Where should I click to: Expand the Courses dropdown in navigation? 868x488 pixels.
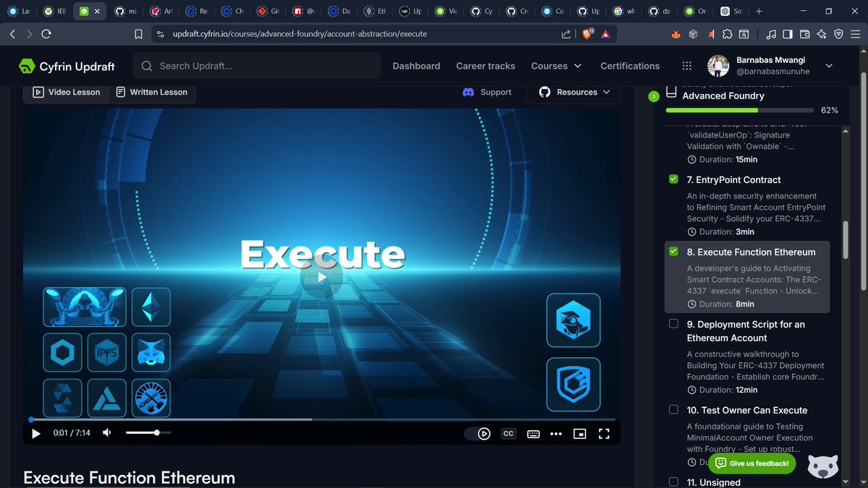556,66
